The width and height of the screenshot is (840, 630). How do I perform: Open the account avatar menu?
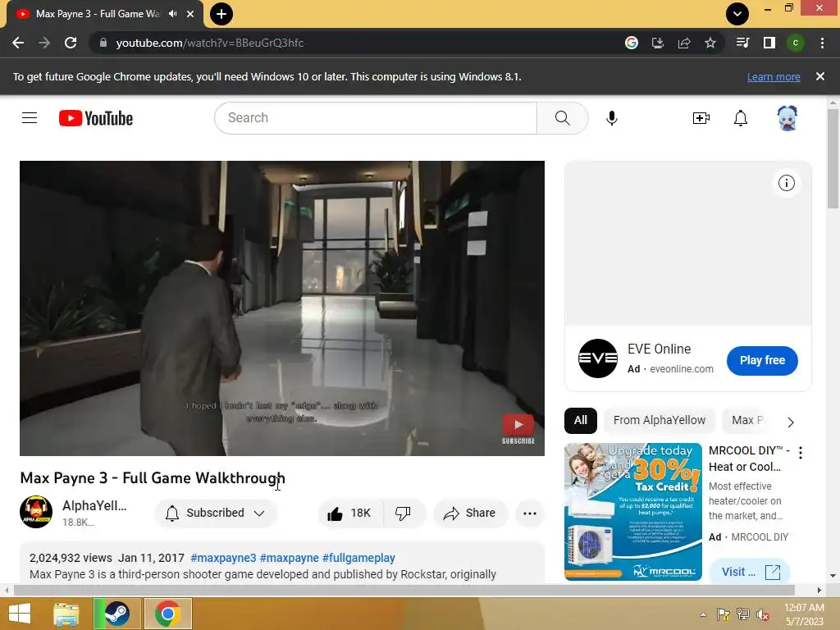point(787,118)
